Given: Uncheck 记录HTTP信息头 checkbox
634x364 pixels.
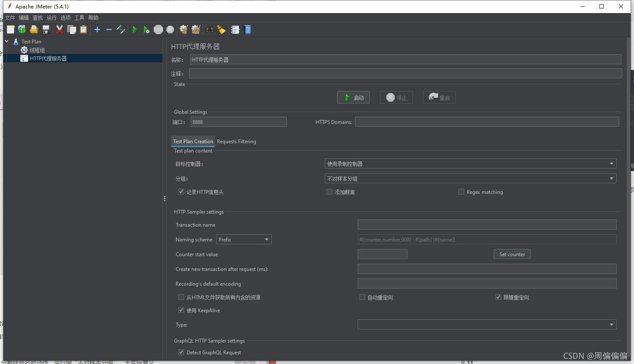Looking at the screenshot, I should point(181,192).
